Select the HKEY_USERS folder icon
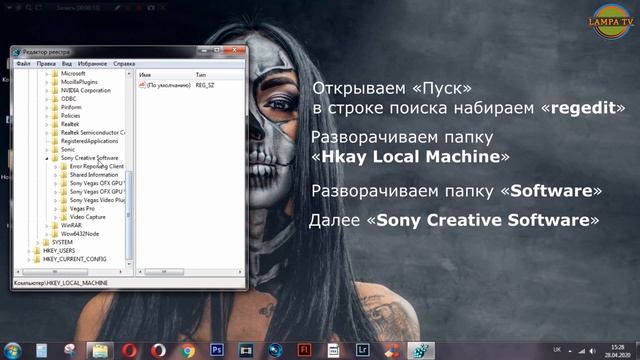 point(37,251)
